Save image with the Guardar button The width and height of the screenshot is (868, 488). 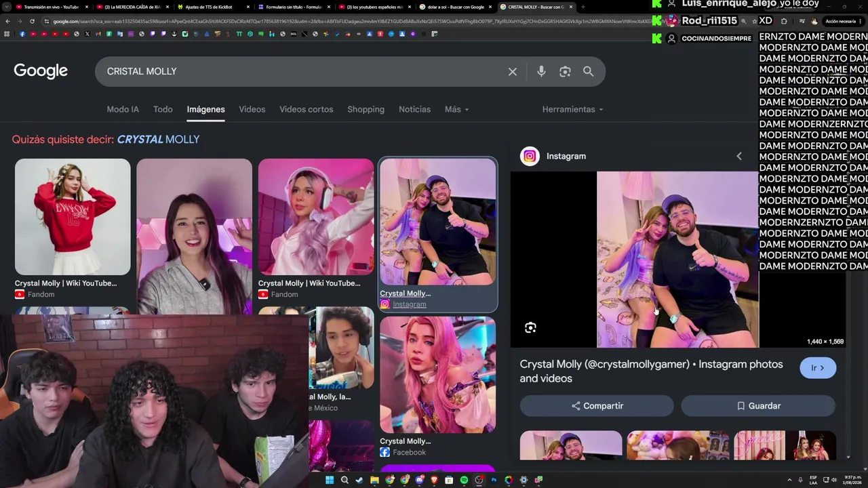coord(758,406)
